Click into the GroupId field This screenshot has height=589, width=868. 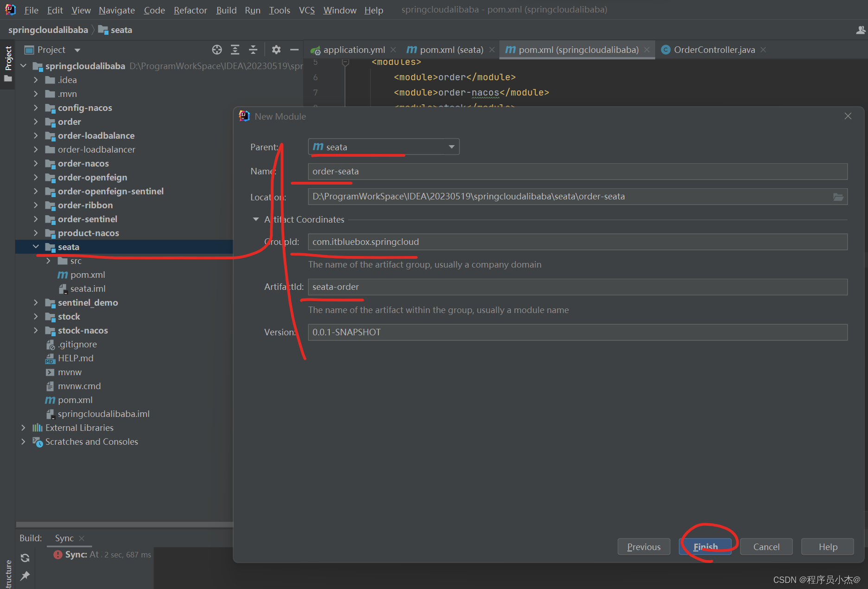578,242
